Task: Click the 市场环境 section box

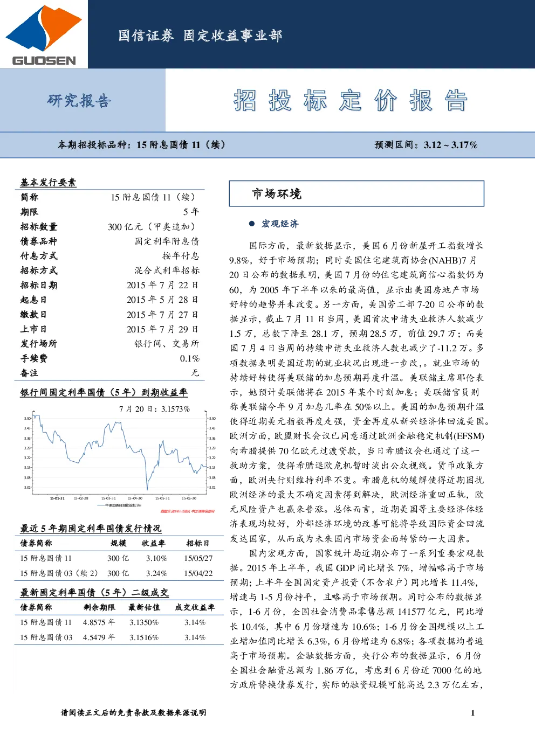Action: click(x=356, y=193)
